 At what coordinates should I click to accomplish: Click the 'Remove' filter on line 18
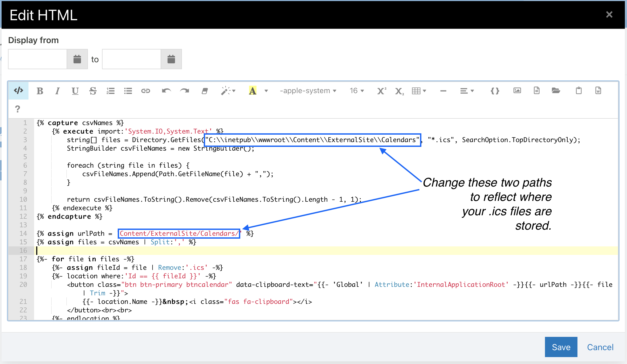[170, 267]
